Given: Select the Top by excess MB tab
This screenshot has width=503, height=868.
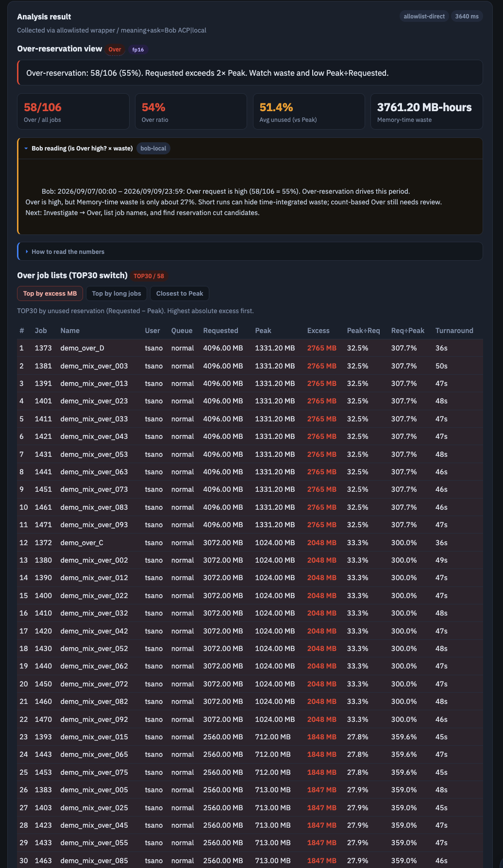Looking at the screenshot, I should coord(50,293).
